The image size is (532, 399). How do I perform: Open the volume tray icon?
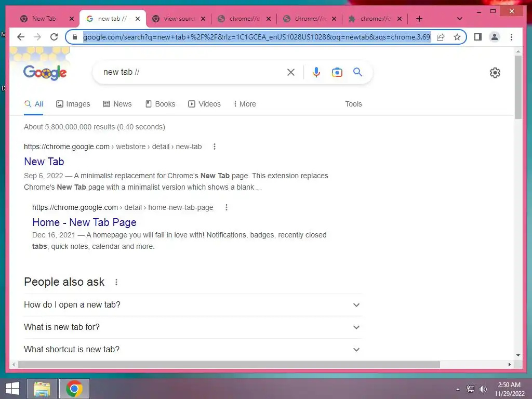(483, 389)
